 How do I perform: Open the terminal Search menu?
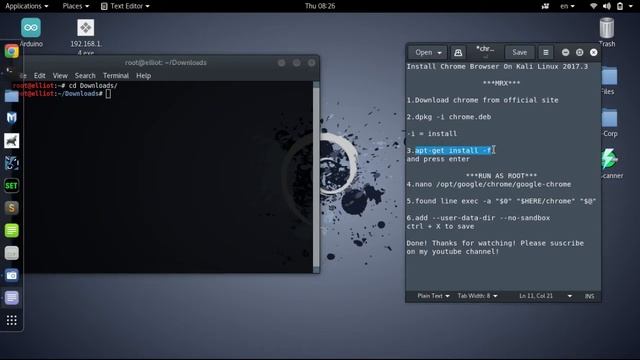85,76
